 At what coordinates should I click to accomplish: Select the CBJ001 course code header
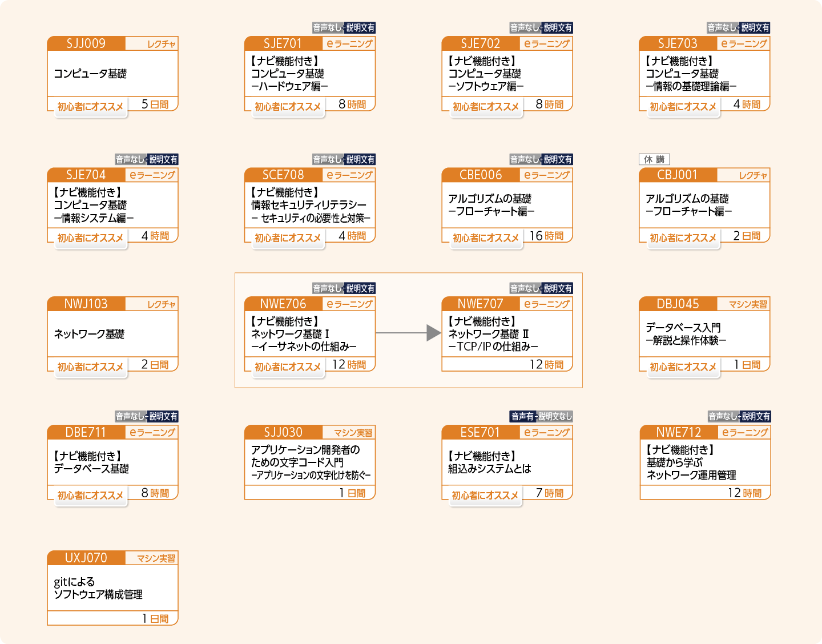point(678,175)
